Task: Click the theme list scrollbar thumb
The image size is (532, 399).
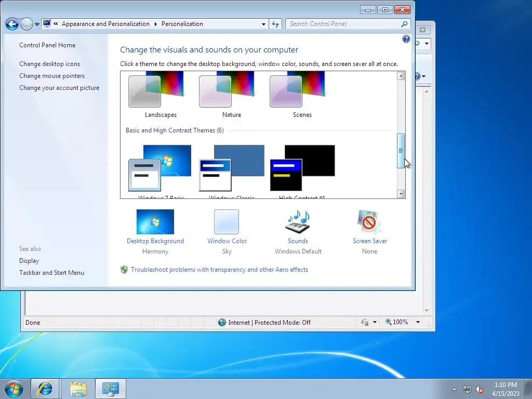Action: click(x=401, y=151)
